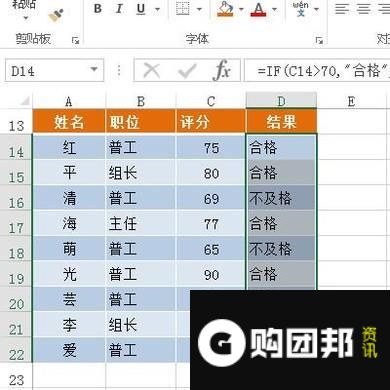390x390 pixels.
Task: Select score cell 75
Action: [x=211, y=147]
